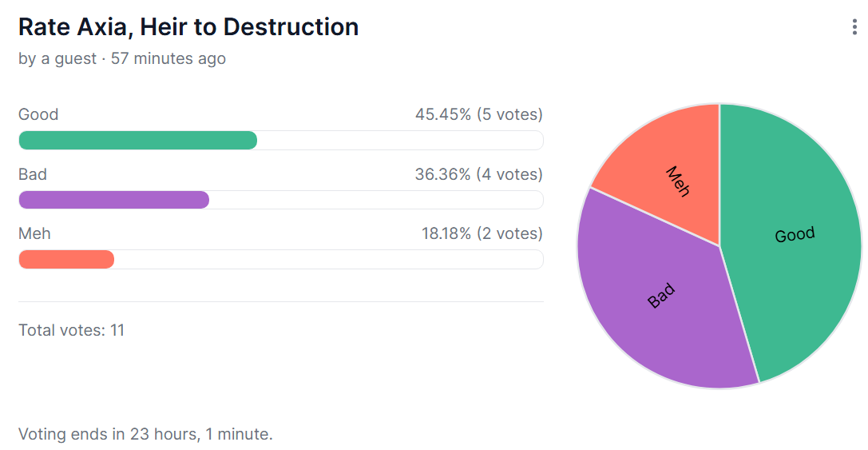Screen dimensions: 868x450
Task: Open the three-dot options menu
Action: click(854, 28)
